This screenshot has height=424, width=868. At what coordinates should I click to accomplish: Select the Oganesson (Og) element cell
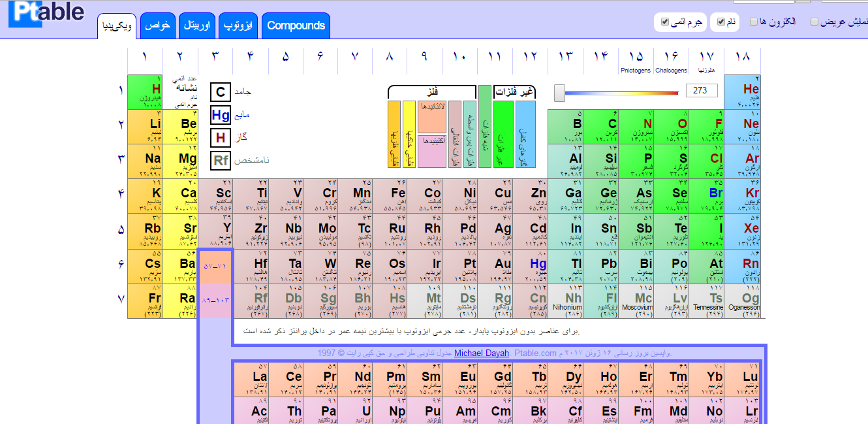tap(743, 301)
